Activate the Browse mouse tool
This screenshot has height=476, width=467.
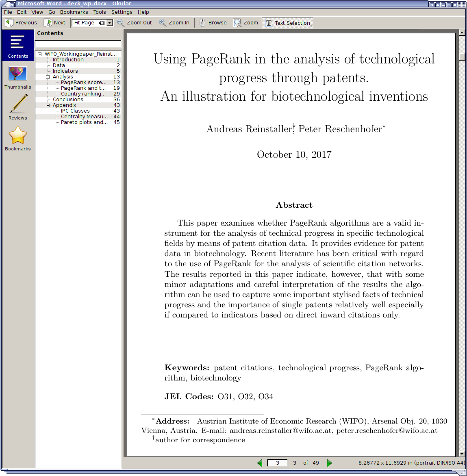click(213, 23)
